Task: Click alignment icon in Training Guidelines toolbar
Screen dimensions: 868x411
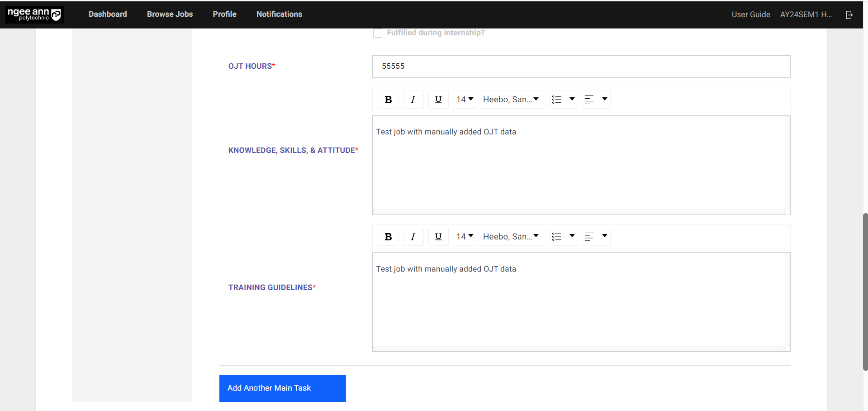Action: (x=589, y=237)
